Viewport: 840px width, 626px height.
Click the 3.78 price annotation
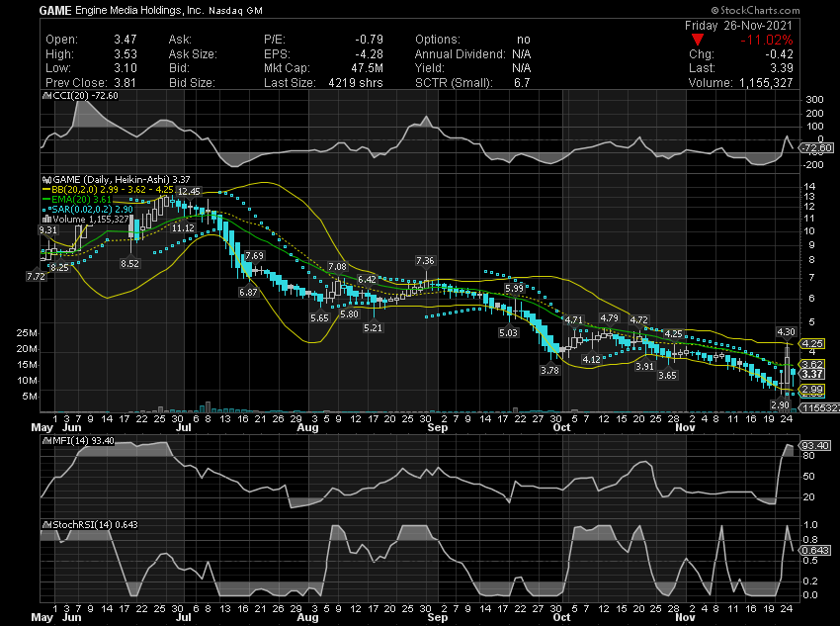[x=549, y=370]
